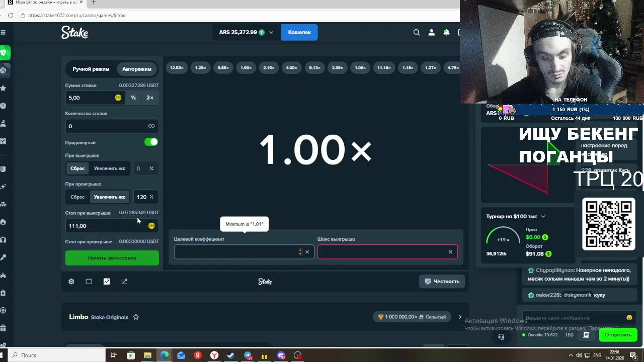644x362 pixels.
Task: Click the browser address bar URL
Action: 77,16
